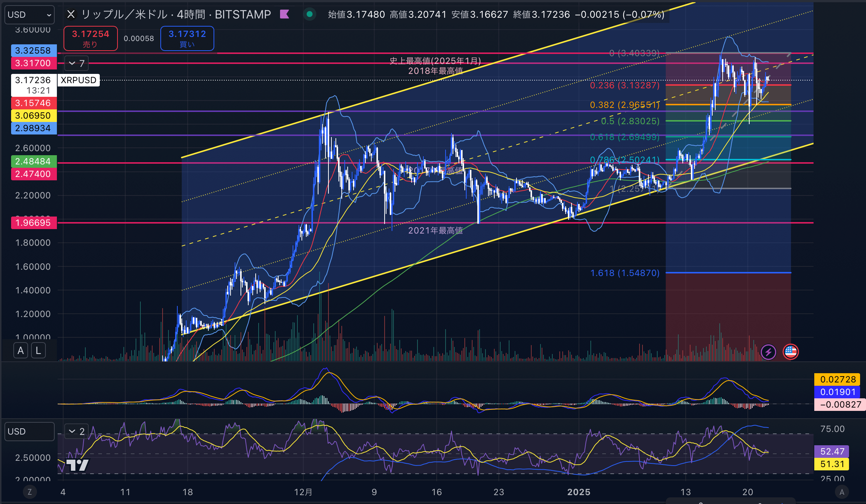Click the 2.98934 blue price label

pos(33,128)
